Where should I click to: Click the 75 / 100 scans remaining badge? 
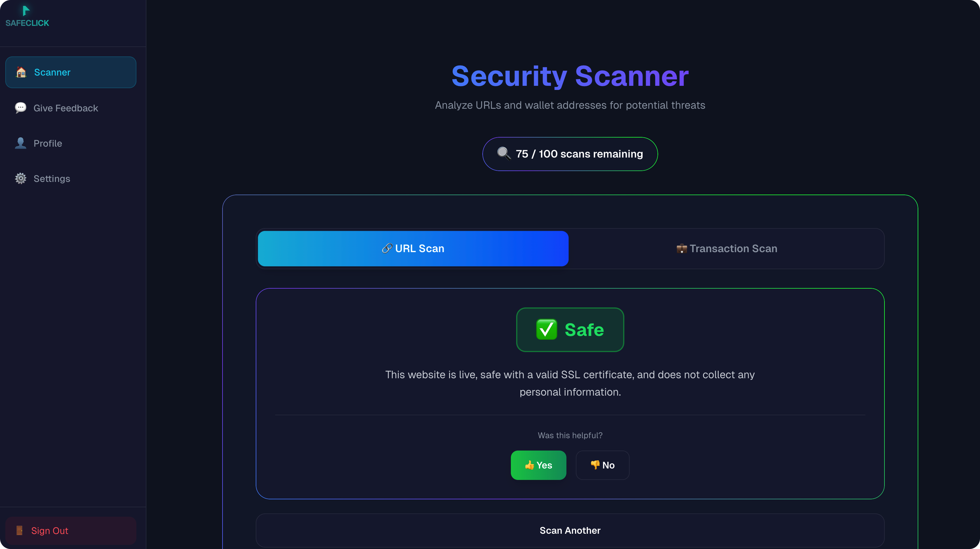(x=569, y=154)
